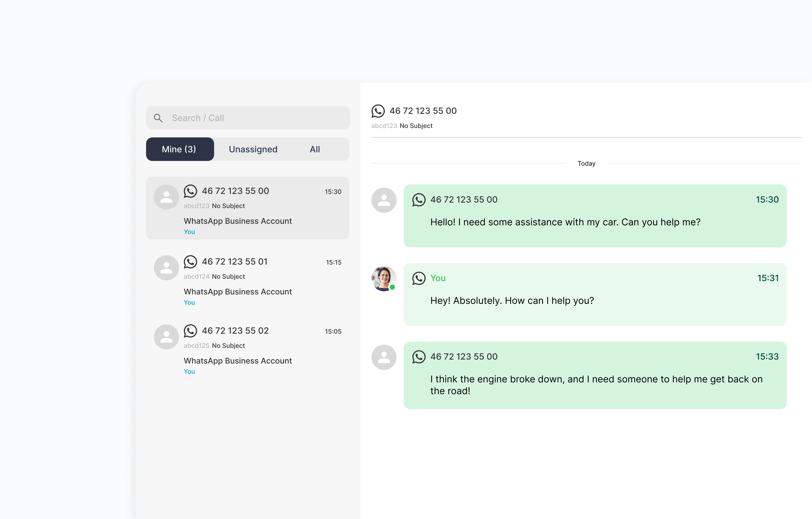Click WhatsApp icon in conversation header
This screenshot has width=812, height=519.
coord(378,111)
